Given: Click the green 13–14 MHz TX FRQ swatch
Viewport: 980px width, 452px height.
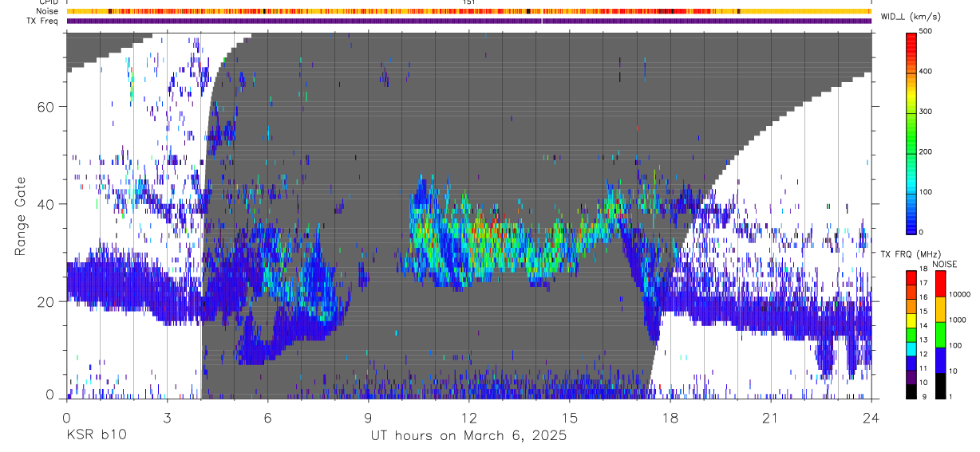Looking at the screenshot, I should click(911, 335).
